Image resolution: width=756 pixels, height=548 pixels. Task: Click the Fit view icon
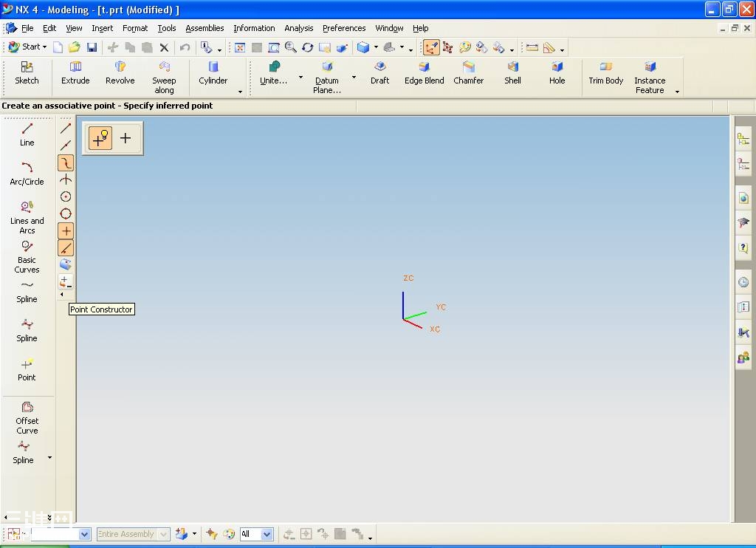click(x=240, y=47)
